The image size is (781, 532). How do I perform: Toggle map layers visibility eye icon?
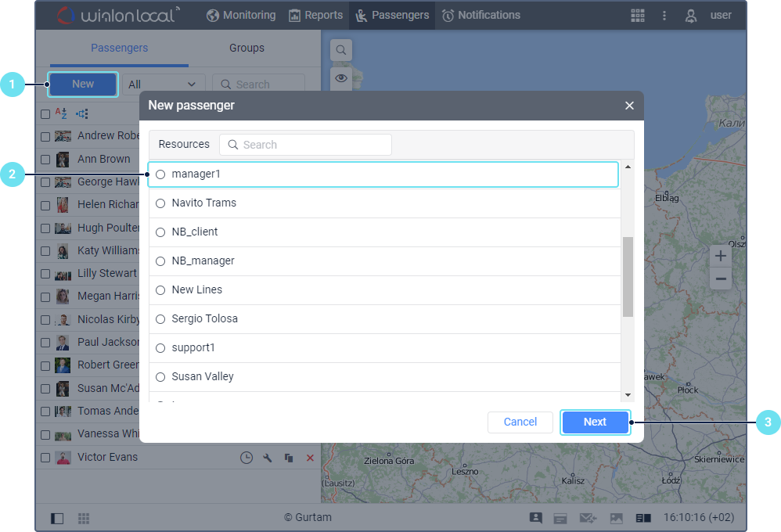(341, 78)
